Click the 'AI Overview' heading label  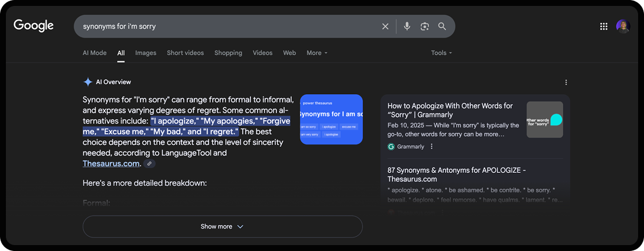click(113, 82)
